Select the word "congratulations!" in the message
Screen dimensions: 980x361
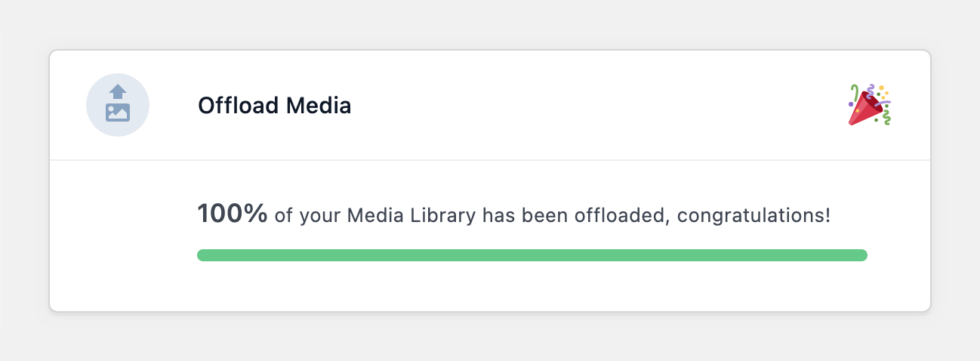[x=753, y=216]
